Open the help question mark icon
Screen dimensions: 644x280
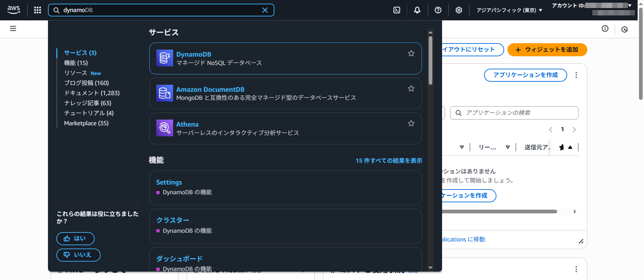click(x=438, y=10)
